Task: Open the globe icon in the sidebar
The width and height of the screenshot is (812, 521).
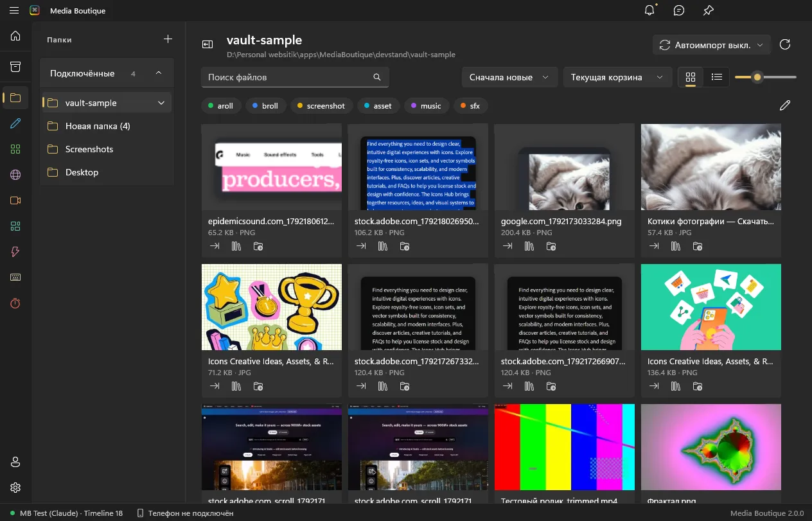Action: (x=15, y=175)
